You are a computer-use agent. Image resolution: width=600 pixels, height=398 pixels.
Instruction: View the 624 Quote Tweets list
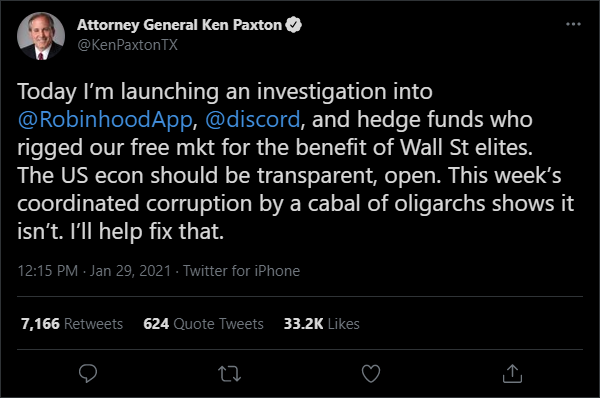tap(203, 324)
